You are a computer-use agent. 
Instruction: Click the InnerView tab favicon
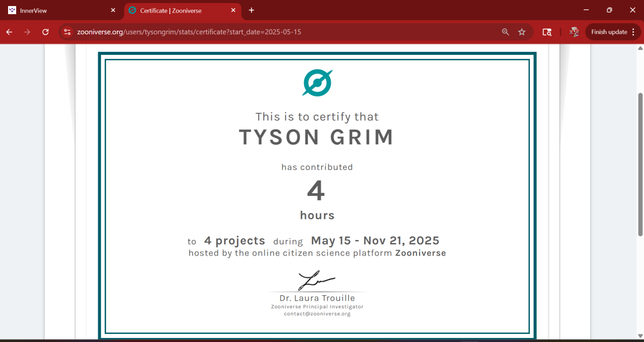(x=12, y=10)
